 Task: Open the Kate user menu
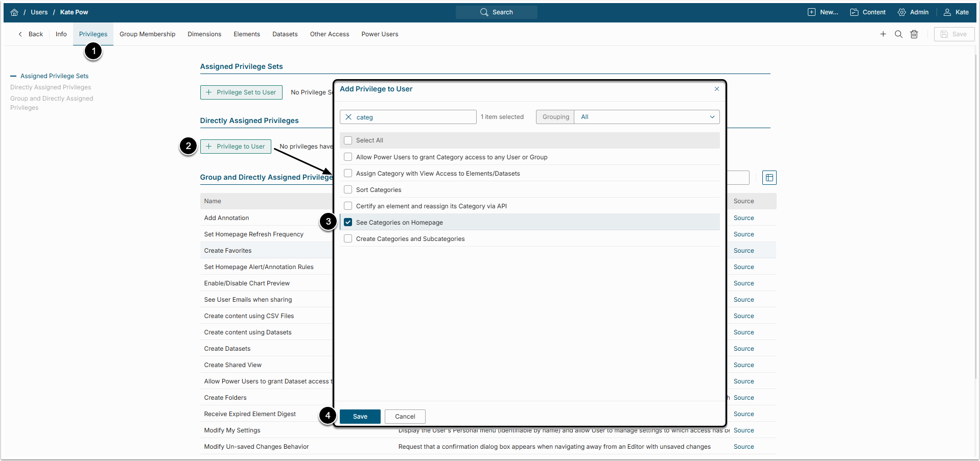coord(956,12)
